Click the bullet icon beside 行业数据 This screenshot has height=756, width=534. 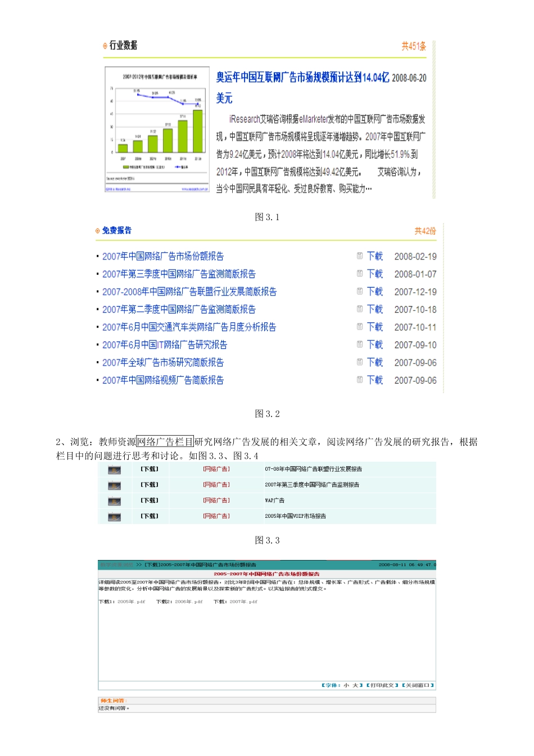(105, 46)
